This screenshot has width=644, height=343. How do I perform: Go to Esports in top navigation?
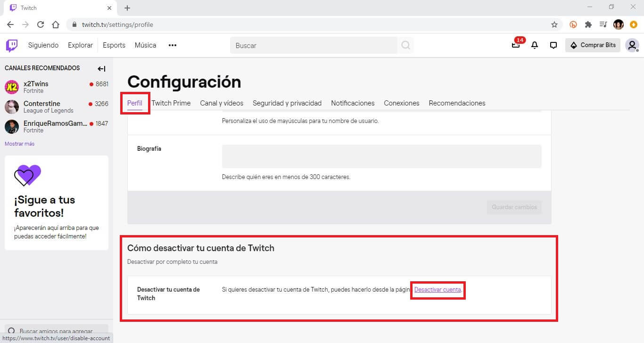tap(114, 45)
